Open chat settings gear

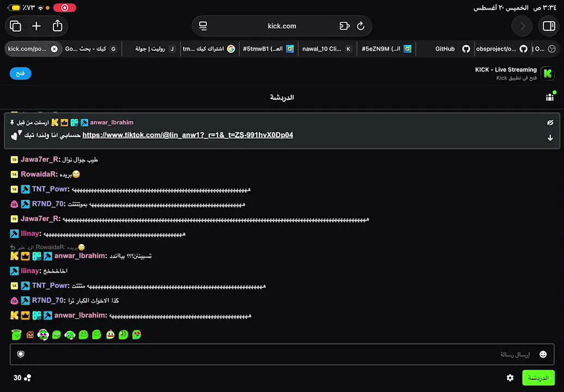[510, 378]
